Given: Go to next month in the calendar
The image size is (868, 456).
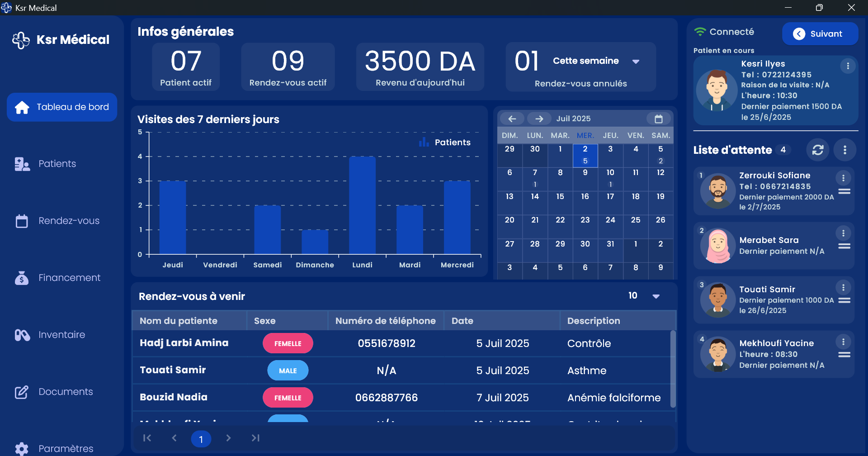Looking at the screenshot, I should 539,118.
